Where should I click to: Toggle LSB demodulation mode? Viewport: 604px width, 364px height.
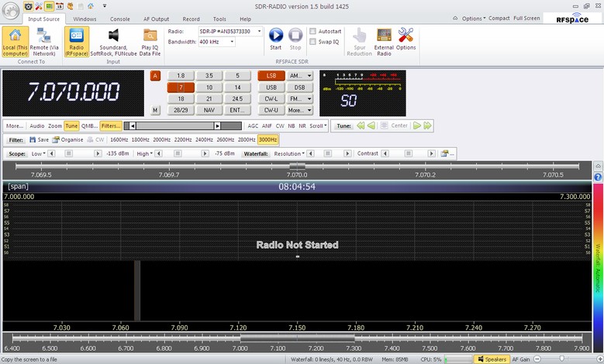tap(271, 76)
